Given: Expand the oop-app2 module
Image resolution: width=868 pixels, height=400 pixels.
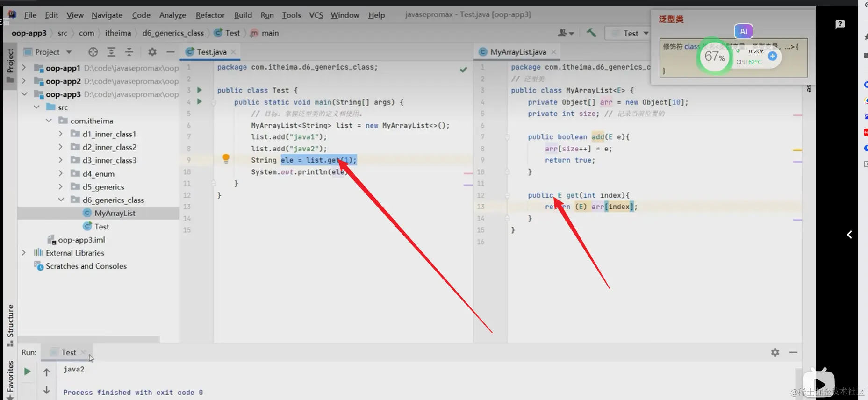Looking at the screenshot, I should (x=23, y=81).
